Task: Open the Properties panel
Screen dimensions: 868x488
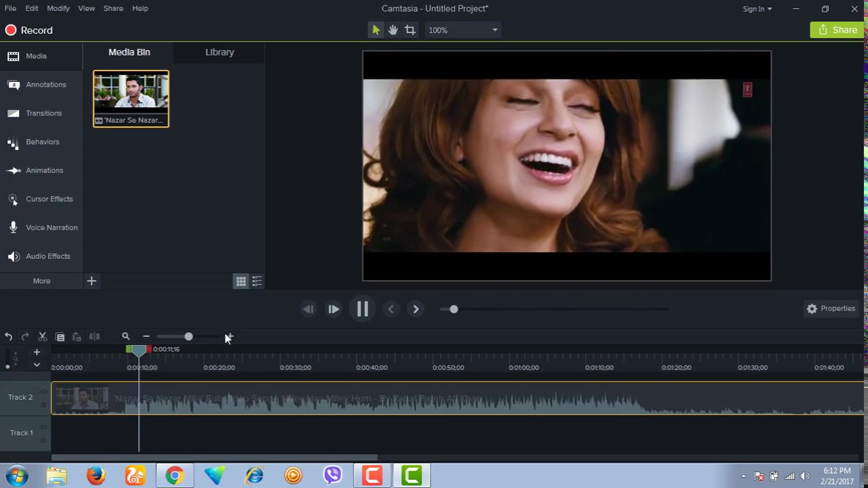Action: [831, 308]
